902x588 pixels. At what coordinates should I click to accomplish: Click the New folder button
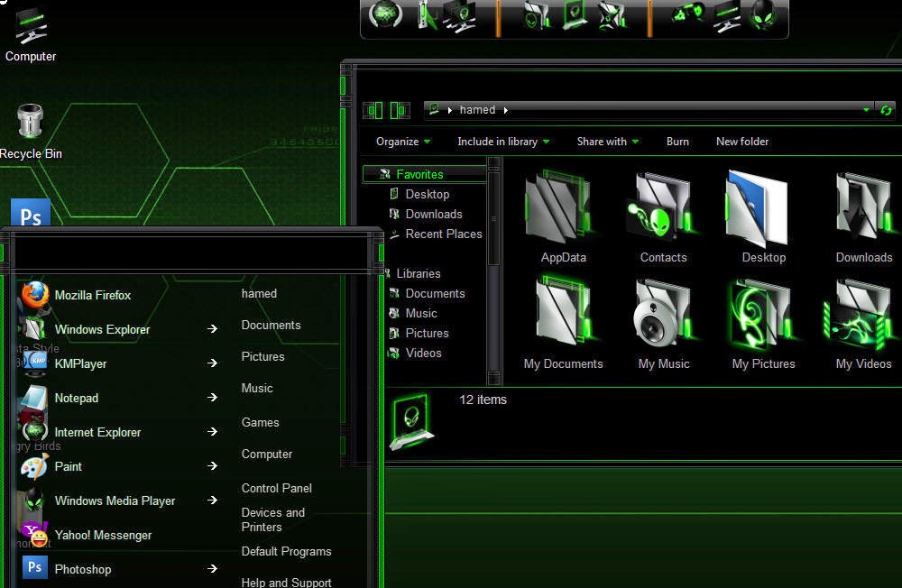click(x=742, y=142)
